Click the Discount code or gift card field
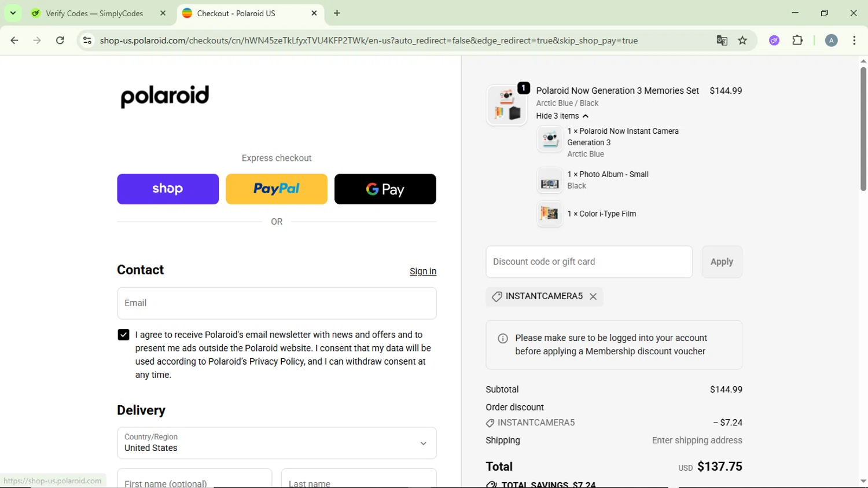The image size is (868, 488). (x=589, y=262)
